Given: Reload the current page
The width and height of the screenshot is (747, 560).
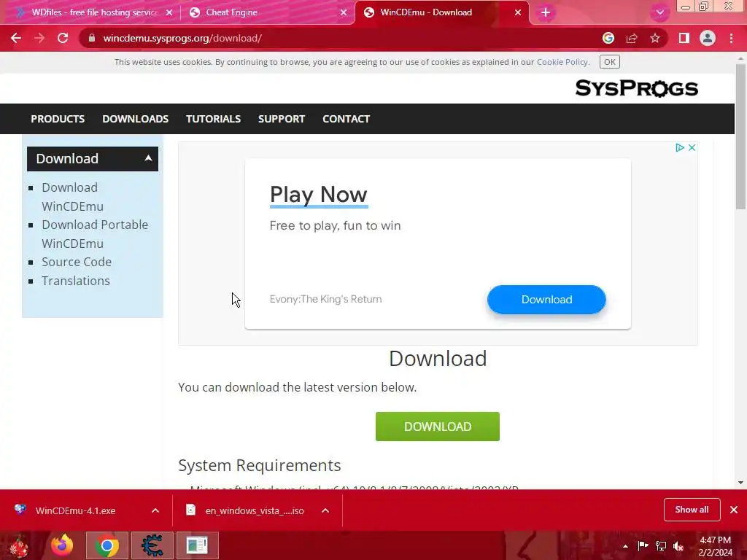Looking at the screenshot, I should coord(63,38).
